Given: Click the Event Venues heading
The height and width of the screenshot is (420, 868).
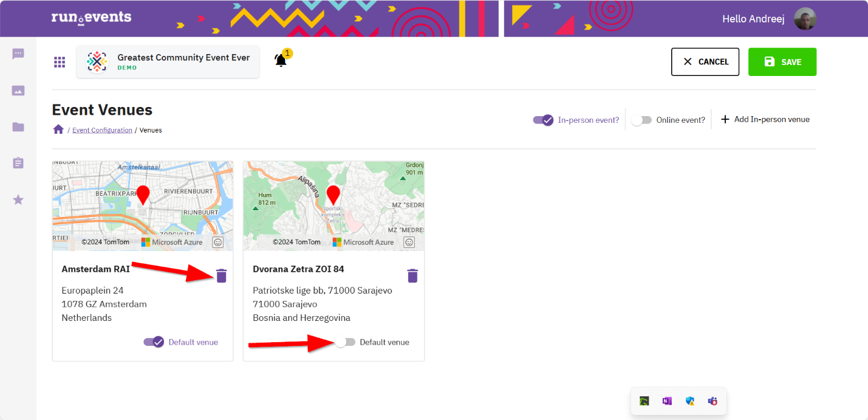Looking at the screenshot, I should tap(102, 110).
